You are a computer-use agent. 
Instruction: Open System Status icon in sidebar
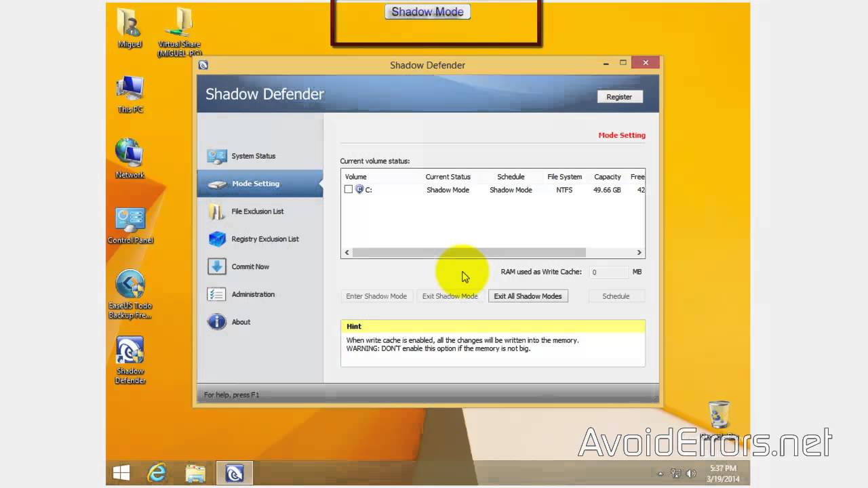coord(217,156)
